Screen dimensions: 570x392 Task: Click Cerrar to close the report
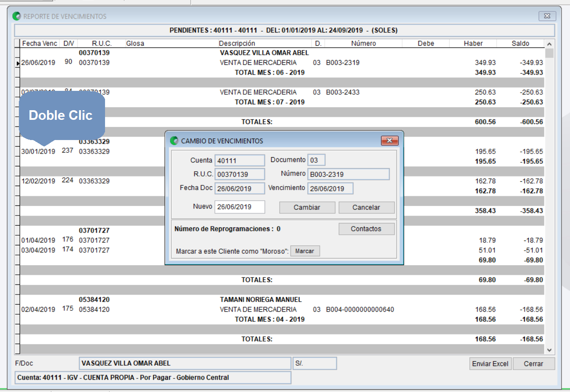click(x=534, y=363)
